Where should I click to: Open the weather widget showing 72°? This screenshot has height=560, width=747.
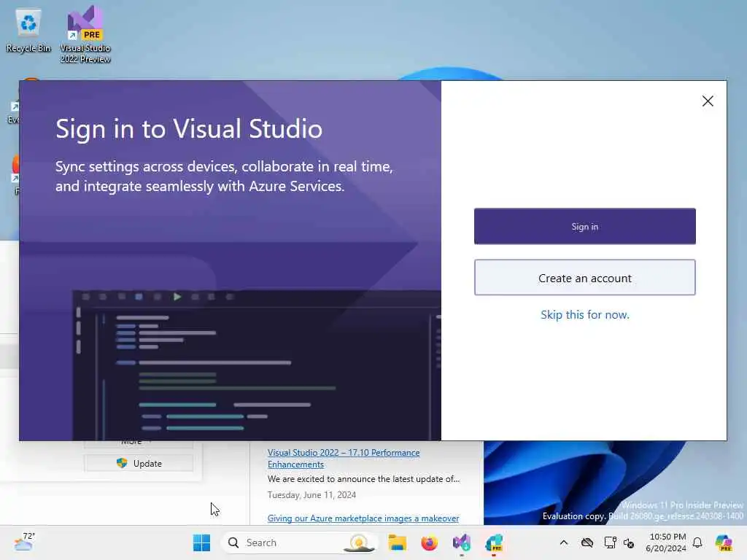point(25,542)
